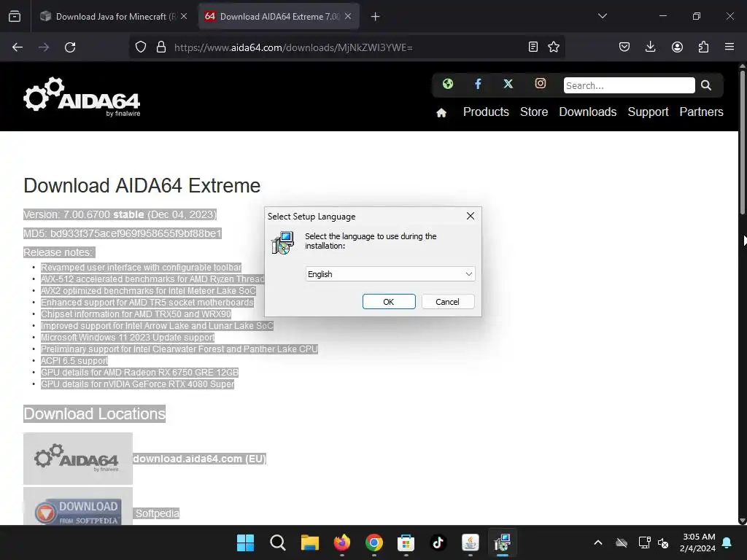747x560 pixels.
Task: Show hidden system tray icons
Action: (x=598, y=542)
